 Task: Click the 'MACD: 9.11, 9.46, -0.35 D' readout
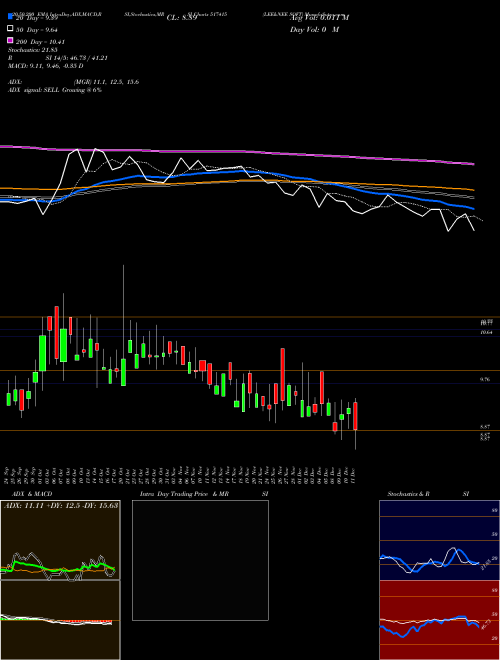coord(45,66)
